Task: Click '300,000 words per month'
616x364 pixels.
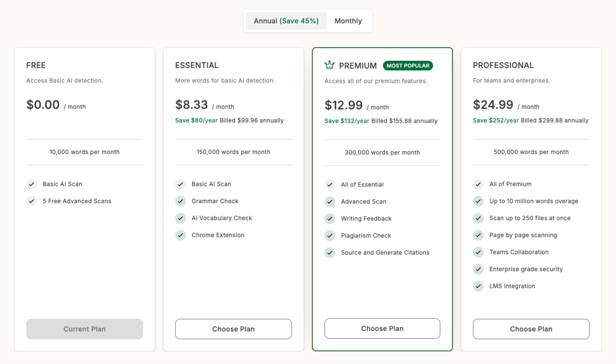Action: pos(382,152)
